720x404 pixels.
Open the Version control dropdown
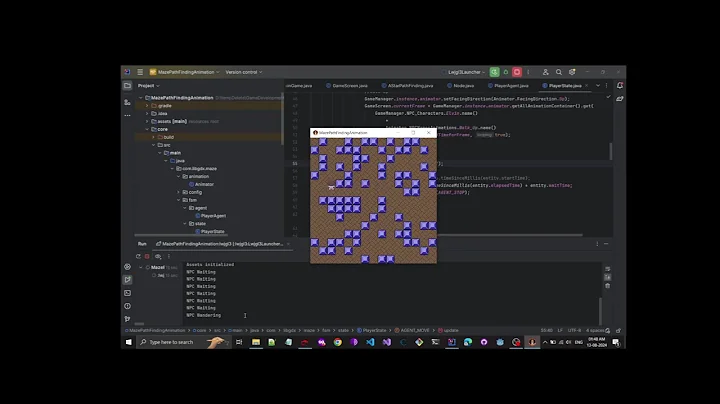point(244,72)
